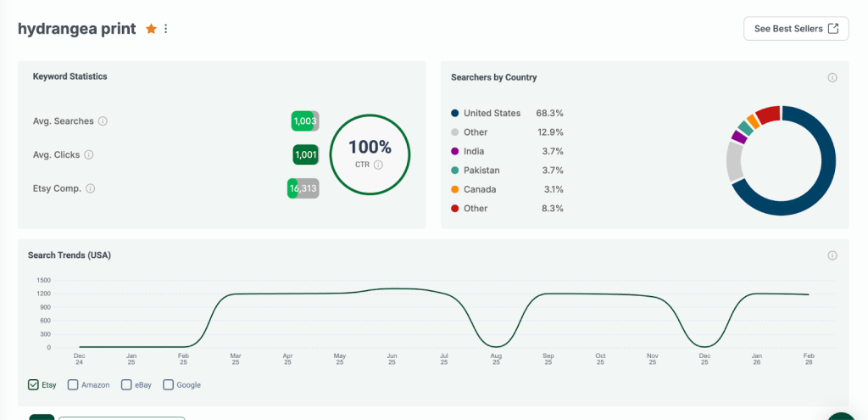Click the Canada entry in country legend
This screenshot has height=420, width=868.
(479, 189)
